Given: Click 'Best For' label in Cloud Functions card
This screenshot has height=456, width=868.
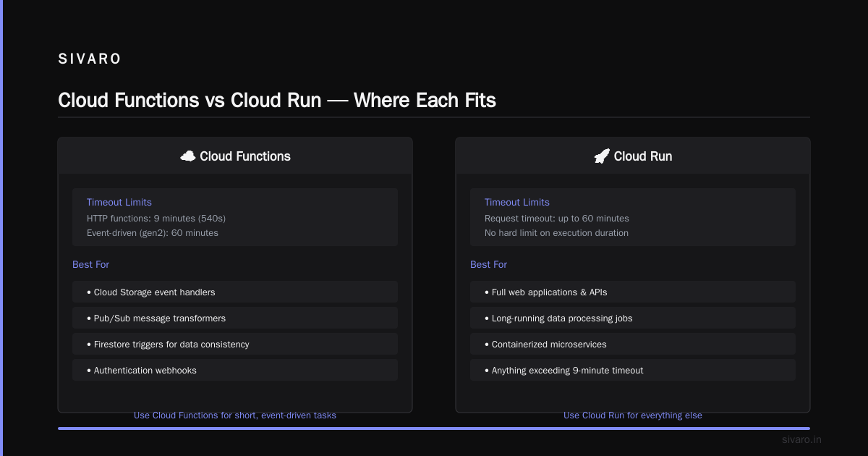Looking at the screenshot, I should [91, 264].
